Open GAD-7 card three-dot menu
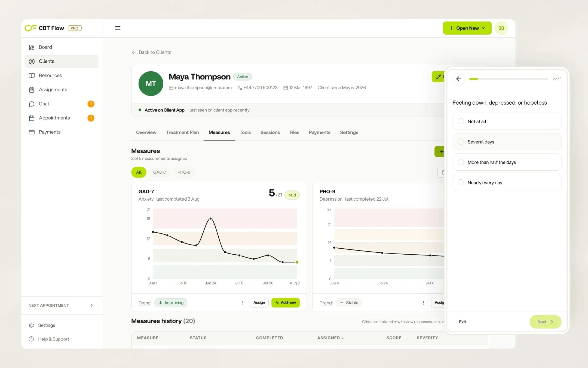 (242, 303)
